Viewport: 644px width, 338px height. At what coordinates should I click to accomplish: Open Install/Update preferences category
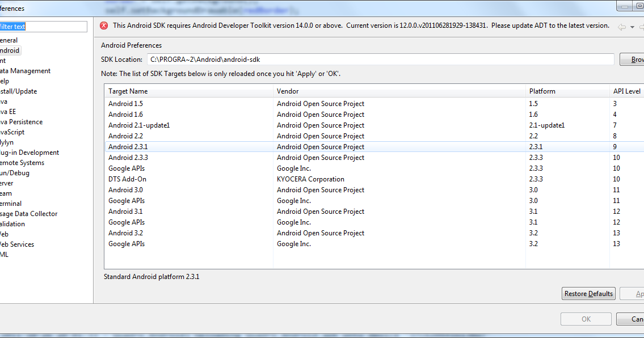tap(19, 91)
